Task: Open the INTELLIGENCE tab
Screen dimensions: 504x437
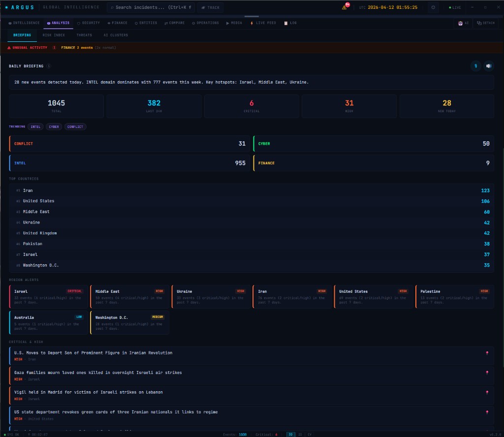Action: [x=24, y=23]
